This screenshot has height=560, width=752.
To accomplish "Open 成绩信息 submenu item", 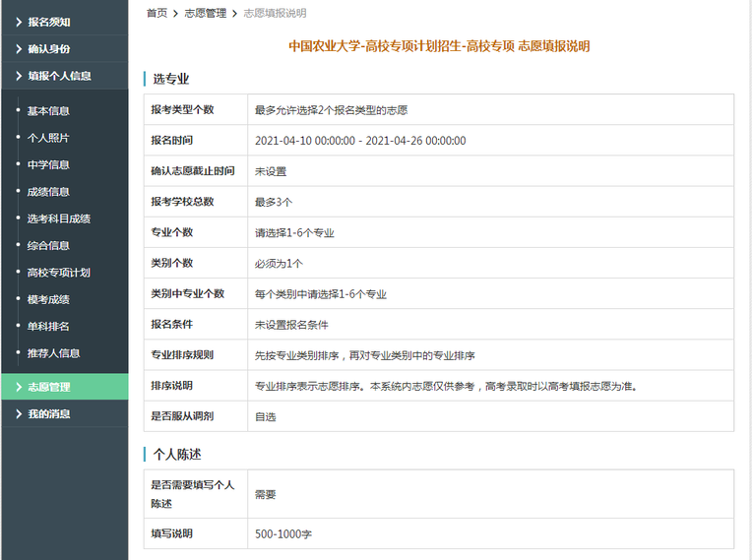I will pos(48,192).
